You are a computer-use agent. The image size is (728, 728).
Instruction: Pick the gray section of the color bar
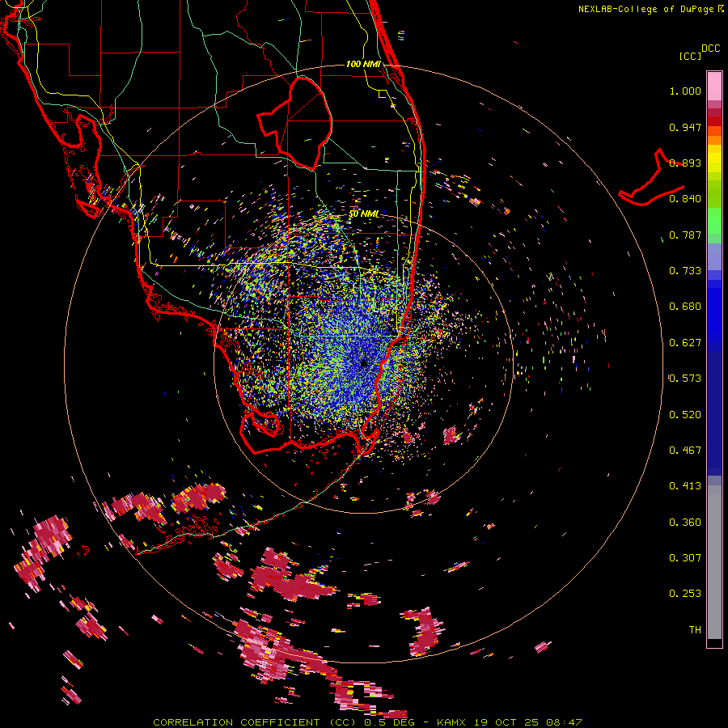pos(714,562)
